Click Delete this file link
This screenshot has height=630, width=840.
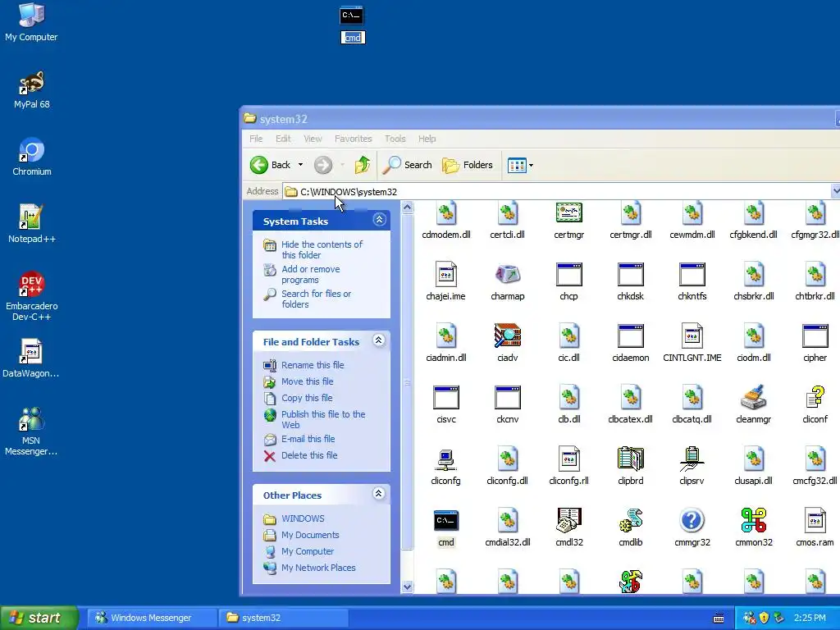click(309, 455)
